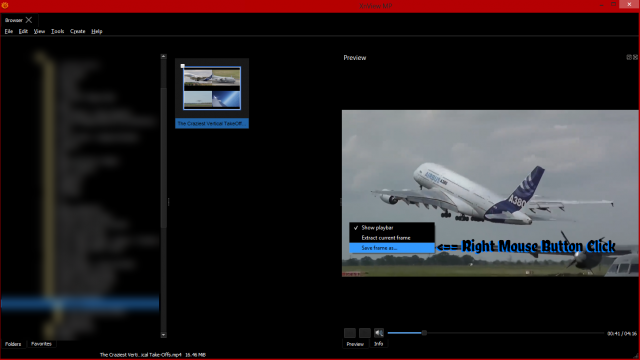Select The Craziest Vertical TakeOff video thumbnail
This screenshot has width=640, height=360.
pyautogui.click(x=212, y=93)
